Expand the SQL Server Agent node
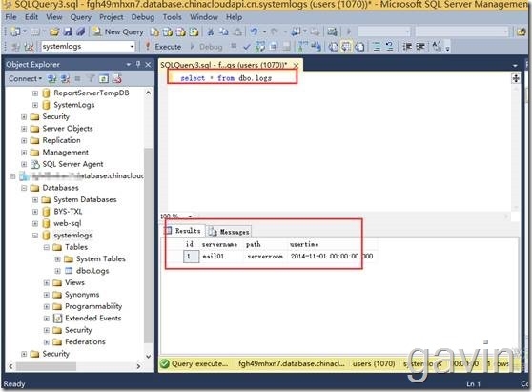 pos(24,164)
